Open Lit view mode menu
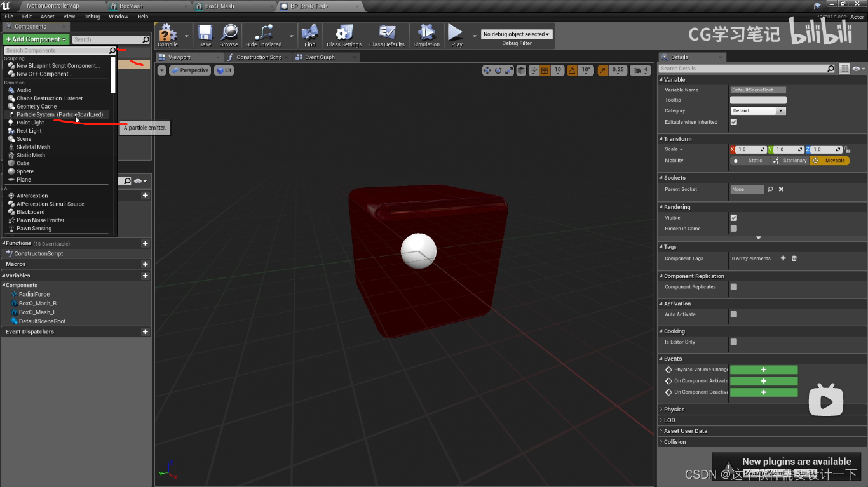This screenshot has height=487, width=868. click(224, 70)
